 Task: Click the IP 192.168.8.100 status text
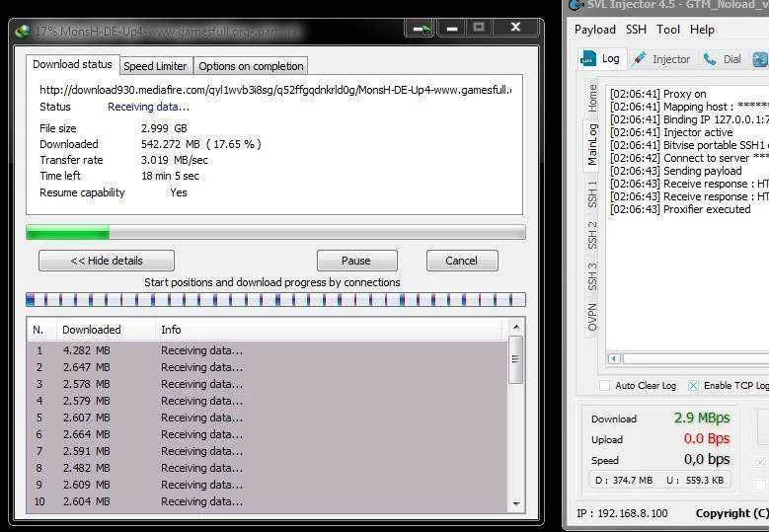622,513
